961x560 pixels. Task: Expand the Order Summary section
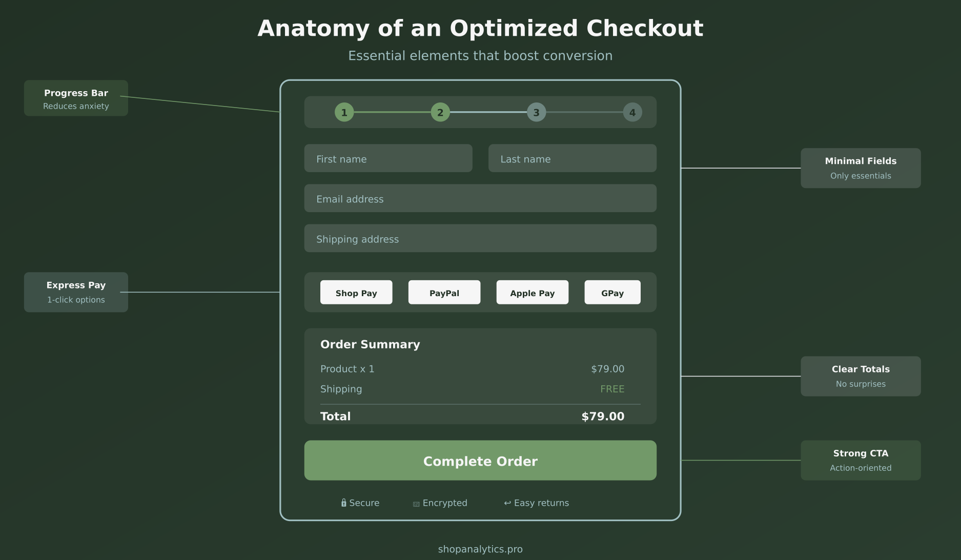coord(370,344)
